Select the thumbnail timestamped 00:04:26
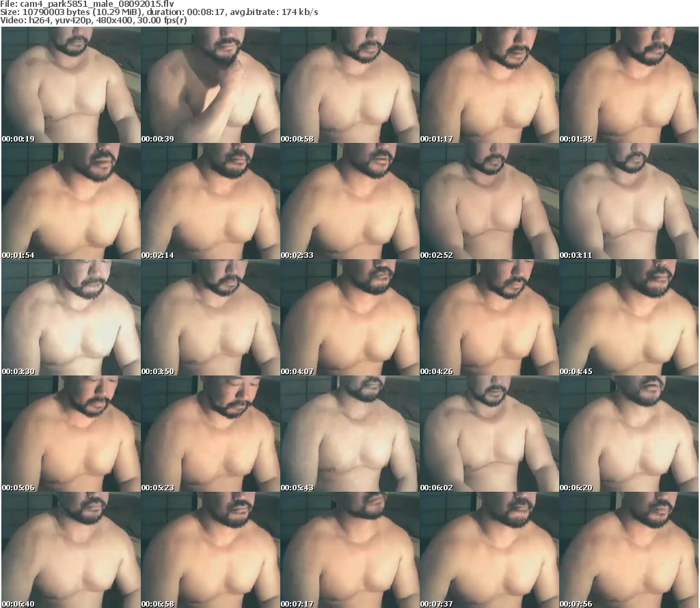The width and height of the screenshot is (700, 608). 489,317
